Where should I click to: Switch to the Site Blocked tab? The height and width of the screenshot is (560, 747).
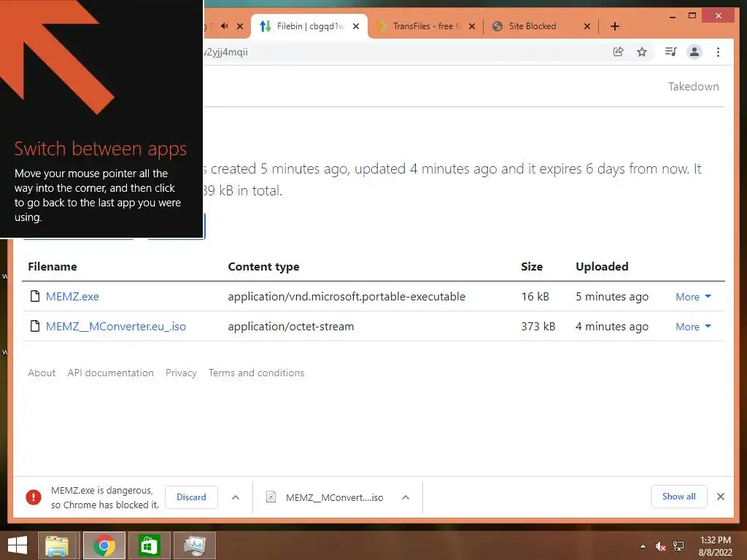(542, 26)
